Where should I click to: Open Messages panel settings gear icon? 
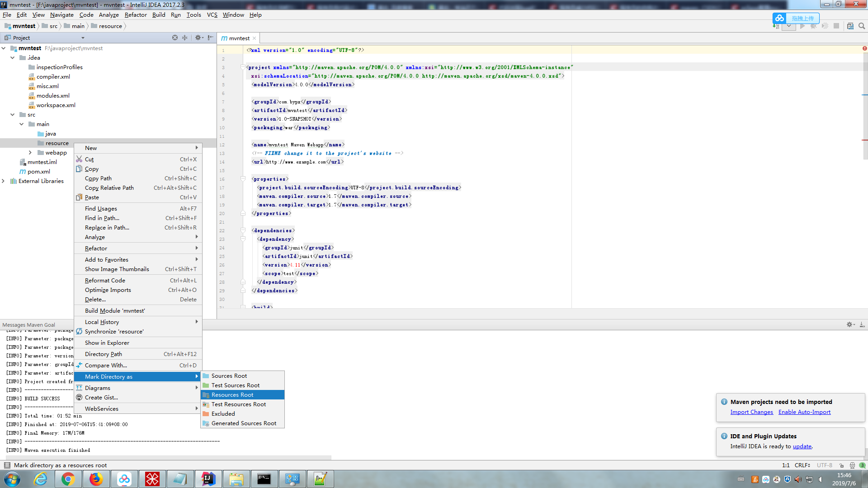849,324
